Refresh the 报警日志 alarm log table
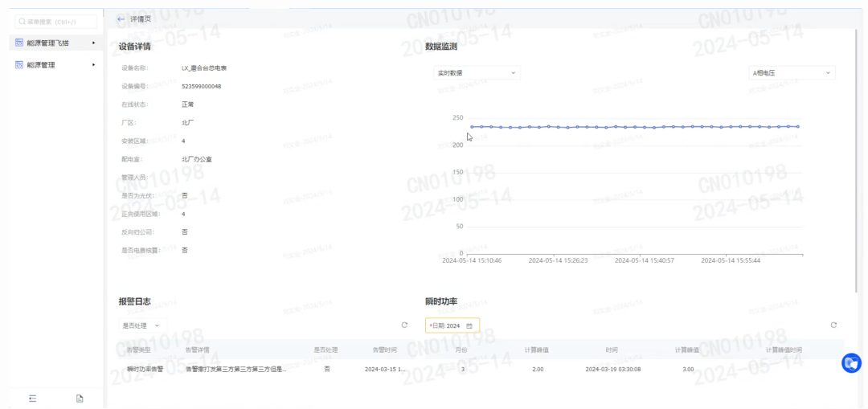Screen dimensions: 868x409 (x=404, y=325)
